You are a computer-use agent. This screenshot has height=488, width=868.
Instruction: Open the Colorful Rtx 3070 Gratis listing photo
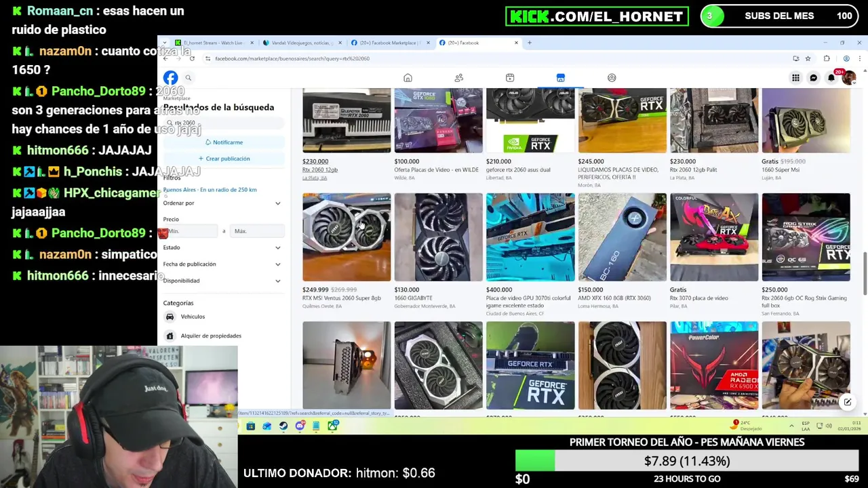click(714, 237)
